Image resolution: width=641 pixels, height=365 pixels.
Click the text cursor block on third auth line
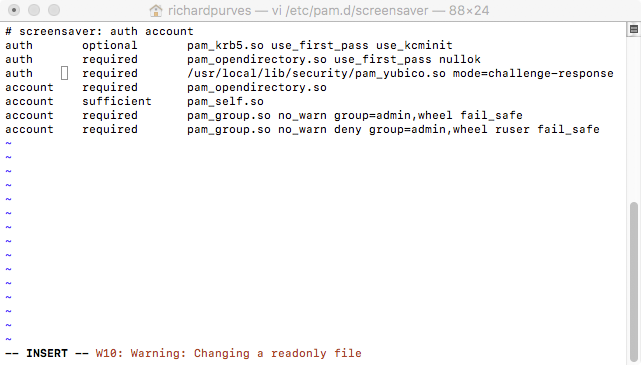[65, 74]
